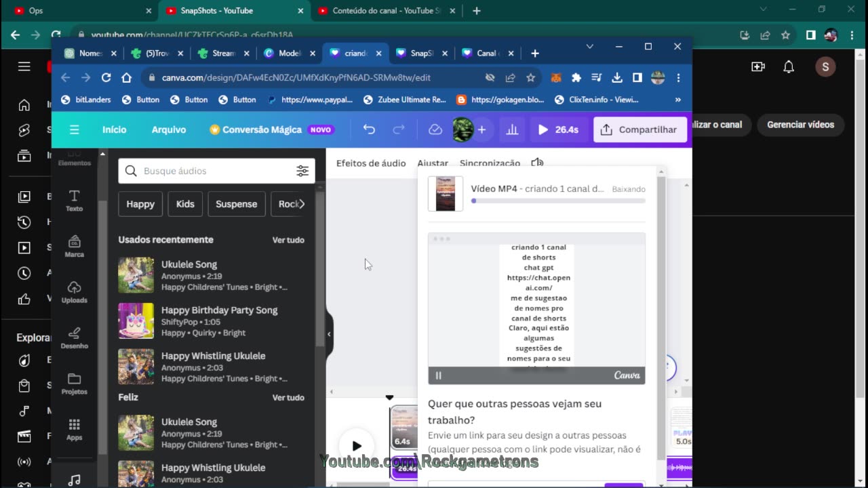Screen dimensions: 868x488
Task: Open the Ajustar audio option
Action: tap(433, 163)
